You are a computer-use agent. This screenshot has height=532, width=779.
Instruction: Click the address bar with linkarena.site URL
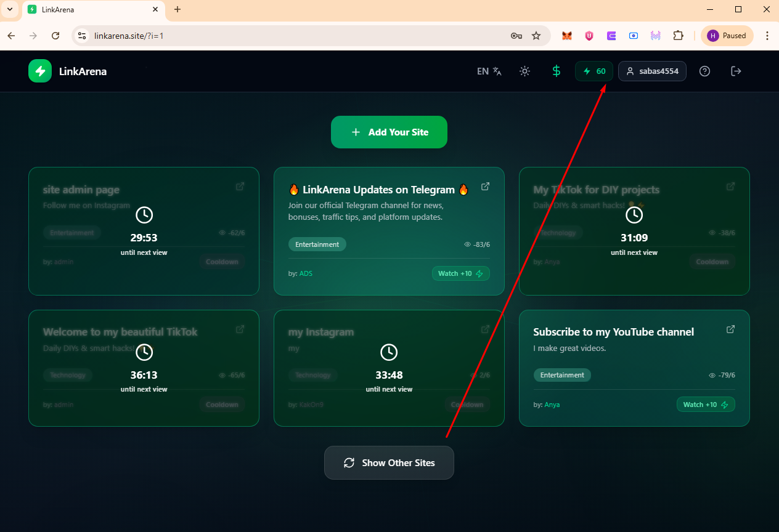(x=310, y=36)
